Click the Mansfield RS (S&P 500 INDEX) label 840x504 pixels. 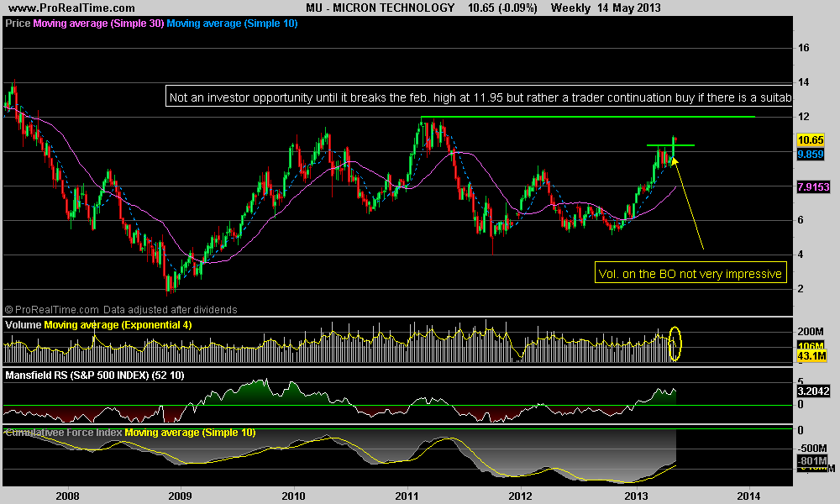coord(95,375)
